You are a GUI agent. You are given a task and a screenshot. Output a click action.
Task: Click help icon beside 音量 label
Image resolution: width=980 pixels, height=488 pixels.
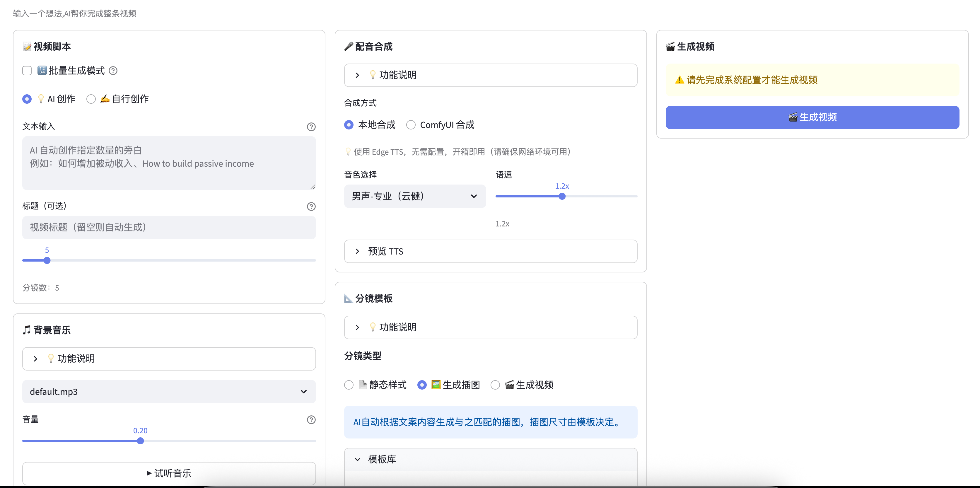[x=311, y=419]
